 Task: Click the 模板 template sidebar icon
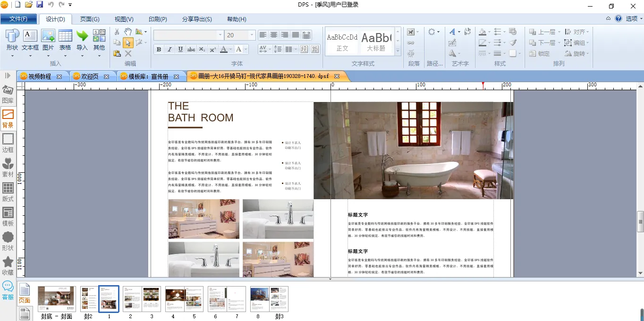coord(8,217)
